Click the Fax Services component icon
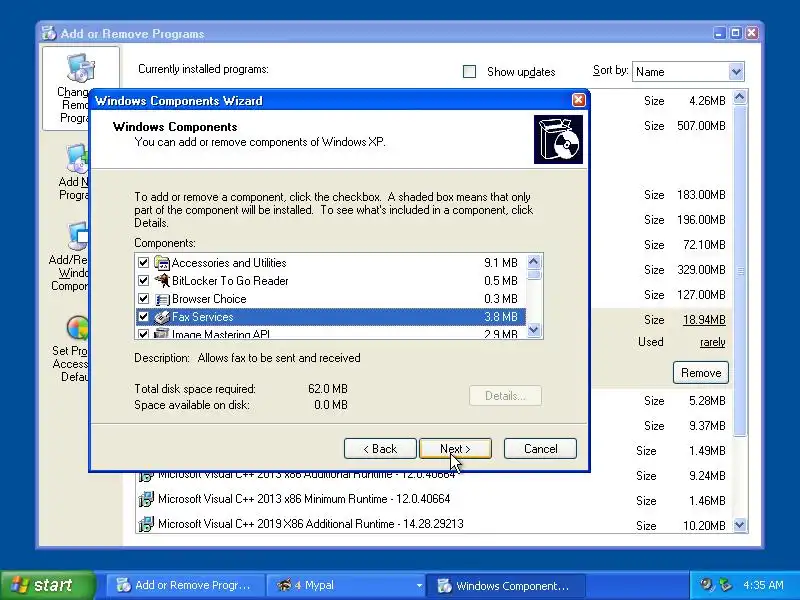Viewport: 800px width, 600px height. pyautogui.click(x=162, y=317)
